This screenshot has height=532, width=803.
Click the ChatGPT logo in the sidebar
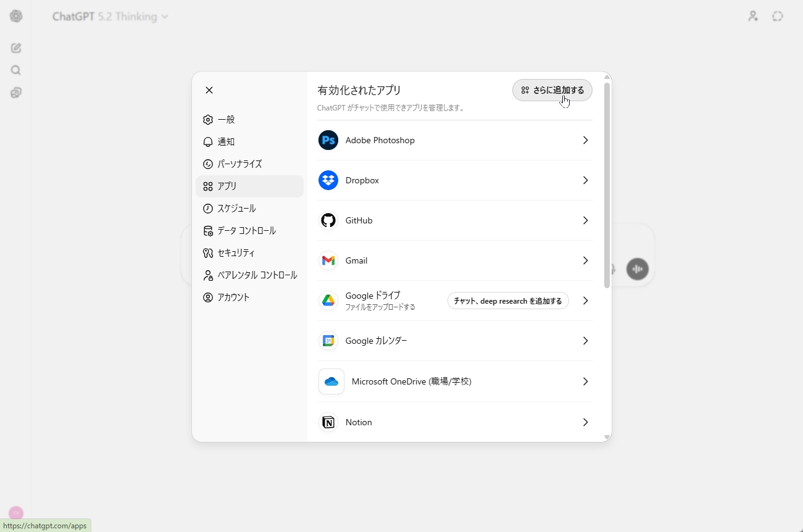[x=16, y=16]
